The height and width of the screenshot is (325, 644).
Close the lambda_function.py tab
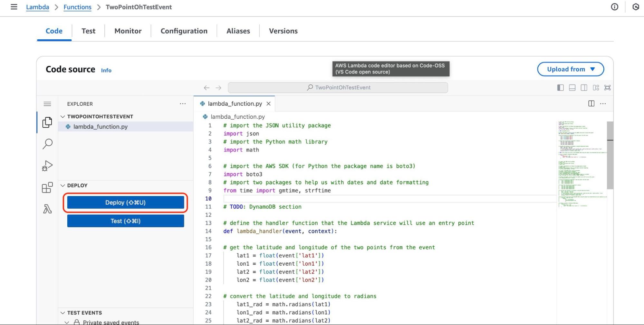pyautogui.click(x=268, y=104)
